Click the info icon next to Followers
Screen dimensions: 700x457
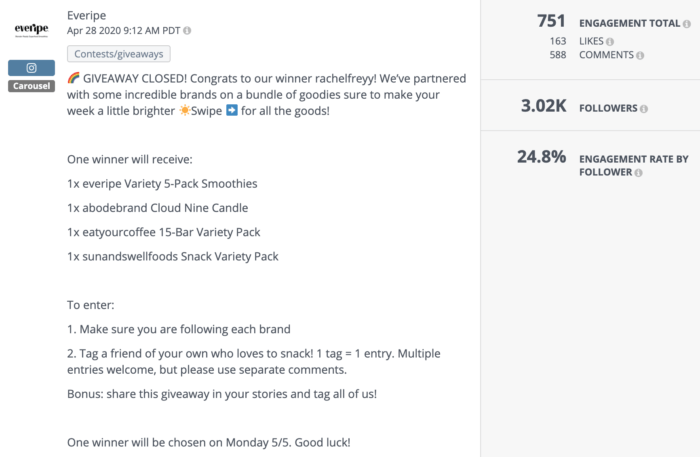644,109
